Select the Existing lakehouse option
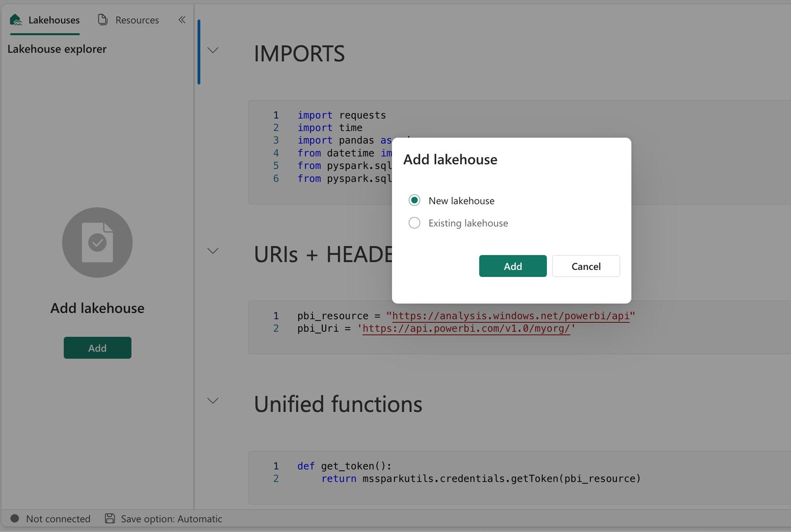The width and height of the screenshot is (791, 532). (414, 223)
